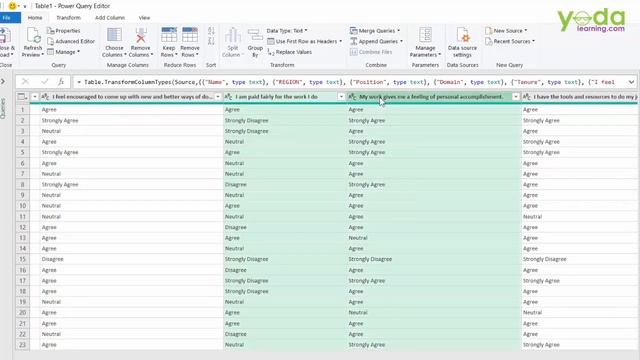Select row number 1 header
Viewport: 640px width, 360px height.
pos(22,109)
